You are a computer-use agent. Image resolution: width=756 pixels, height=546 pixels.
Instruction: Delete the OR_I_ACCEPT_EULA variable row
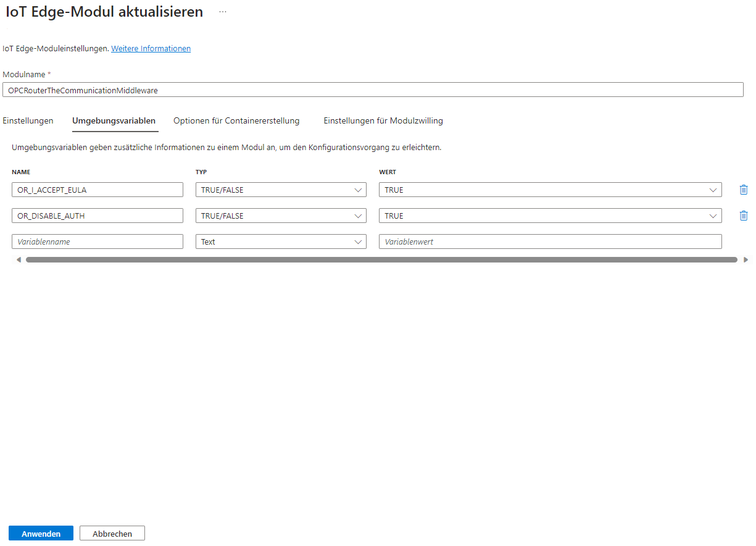click(x=743, y=190)
